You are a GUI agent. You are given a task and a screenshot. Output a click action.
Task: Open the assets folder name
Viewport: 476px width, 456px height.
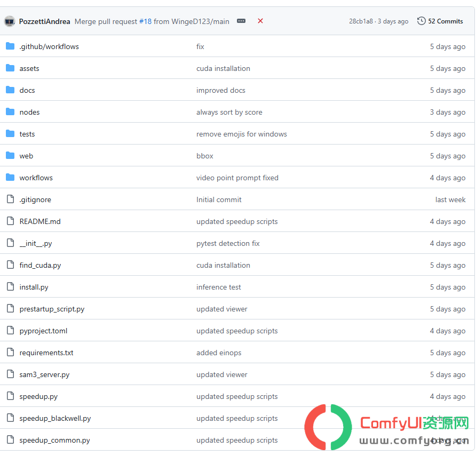(29, 69)
